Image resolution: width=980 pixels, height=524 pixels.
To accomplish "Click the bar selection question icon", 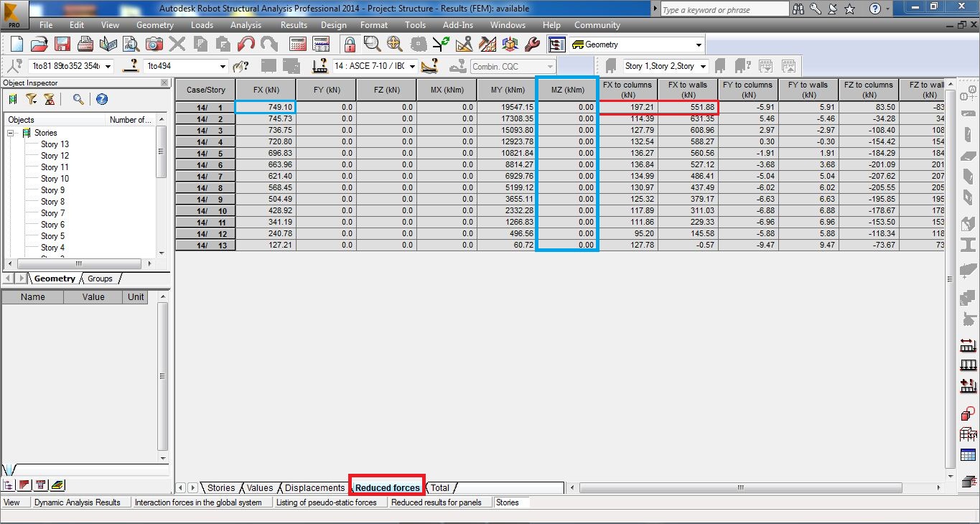I will tap(131, 66).
